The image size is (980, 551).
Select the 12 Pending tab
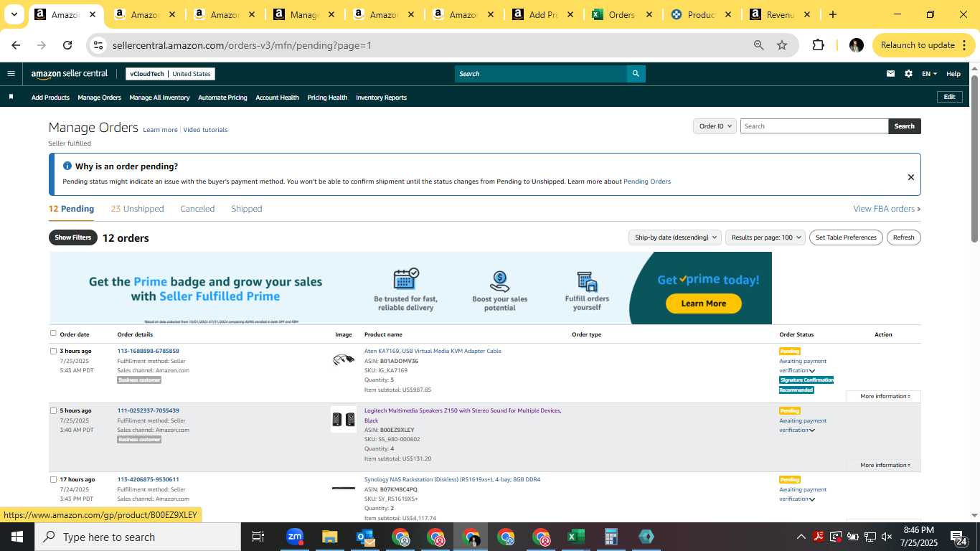tap(71, 209)
